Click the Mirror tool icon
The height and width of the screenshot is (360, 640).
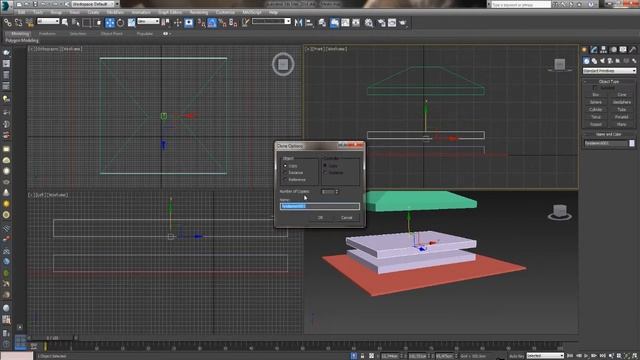point(298,23)
